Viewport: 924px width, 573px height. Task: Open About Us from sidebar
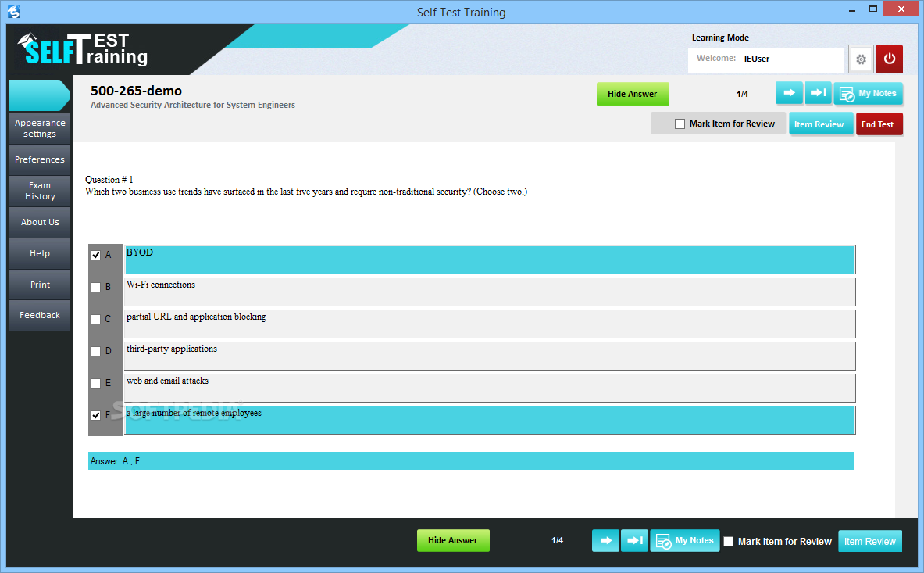tap(40, 222)
